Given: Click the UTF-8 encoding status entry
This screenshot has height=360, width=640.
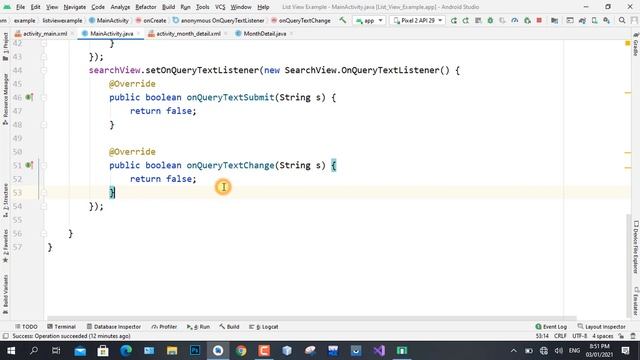Looking at the screenshot, I should click(580, 336).
